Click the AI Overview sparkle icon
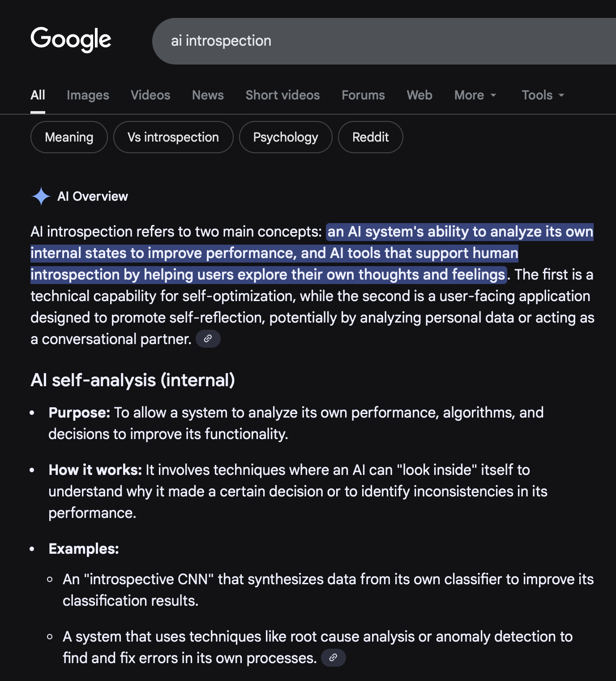Viewport: 616px width, 681px height. tap(42, 196)
